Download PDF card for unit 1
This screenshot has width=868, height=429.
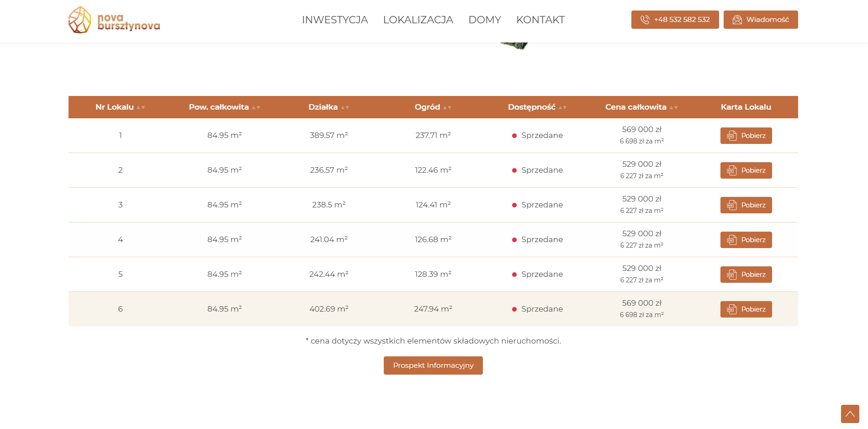tap(746, 136)
